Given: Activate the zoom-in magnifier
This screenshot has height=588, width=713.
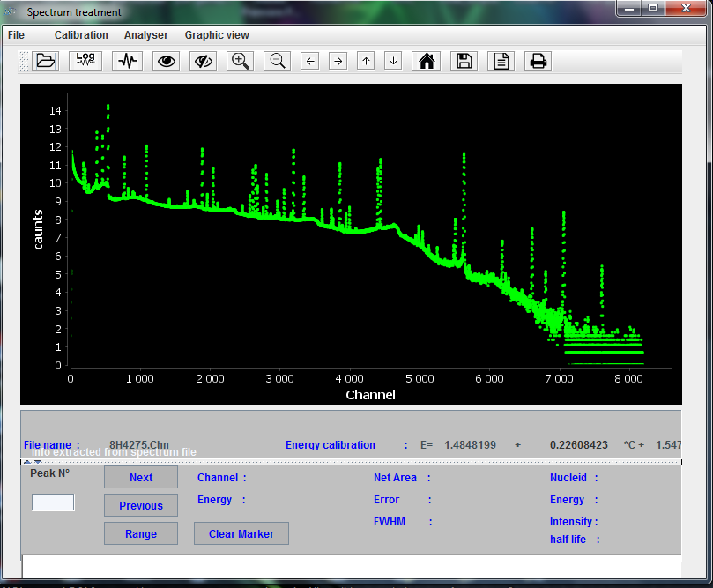Looking at the screenshot, I should [239, 60].
